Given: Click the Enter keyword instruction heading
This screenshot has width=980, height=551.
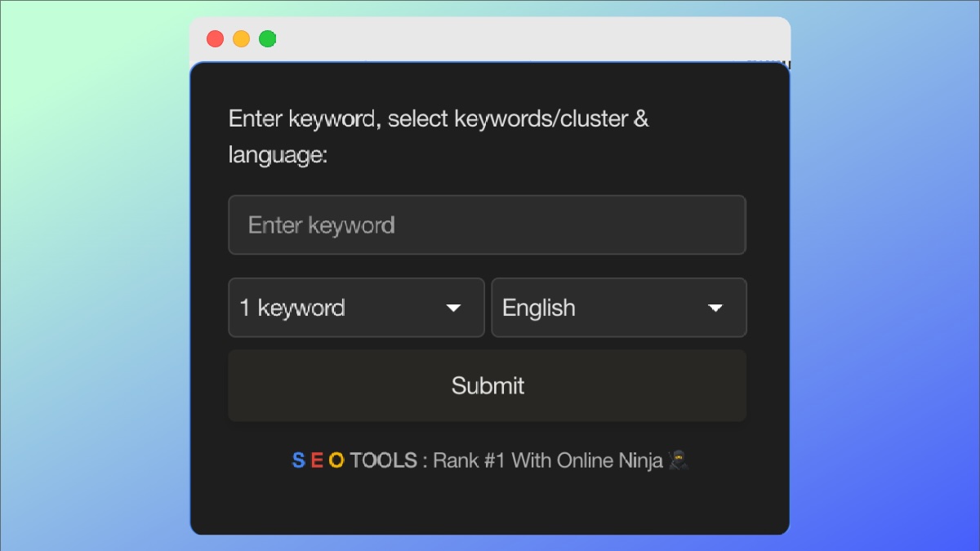Looking at the screenshot, I should (439, 119).
